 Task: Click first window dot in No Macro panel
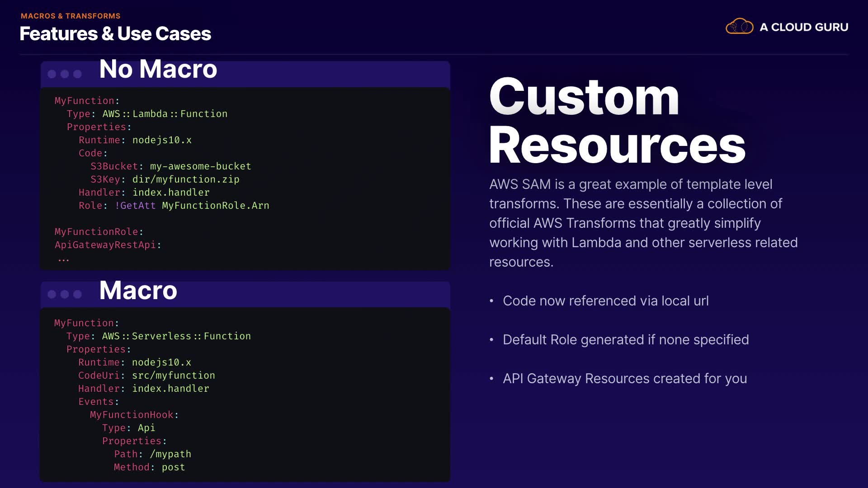pyautogui.click(x=52, y=74)
